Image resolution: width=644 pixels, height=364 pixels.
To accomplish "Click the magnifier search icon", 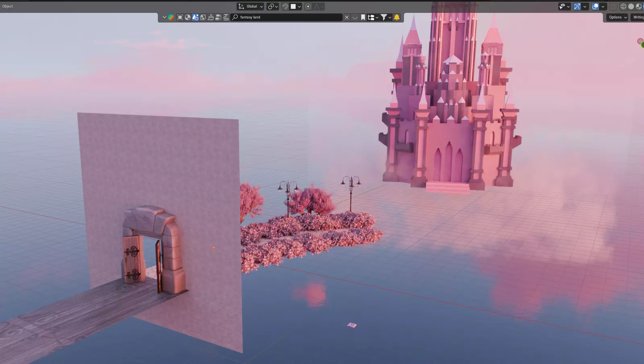I will click(x=235, y=17).
